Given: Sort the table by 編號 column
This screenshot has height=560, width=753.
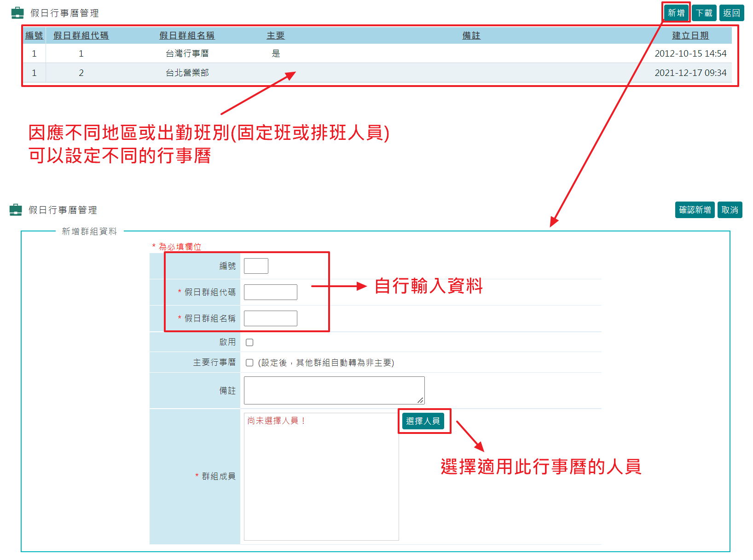Looking at the screenshot, I should pyautogui.click(x=35, y=35).
